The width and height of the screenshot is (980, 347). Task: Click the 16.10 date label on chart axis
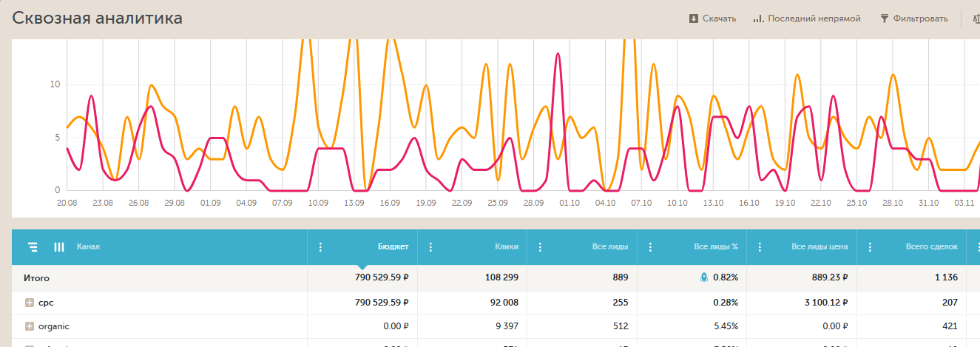(748, 203)
